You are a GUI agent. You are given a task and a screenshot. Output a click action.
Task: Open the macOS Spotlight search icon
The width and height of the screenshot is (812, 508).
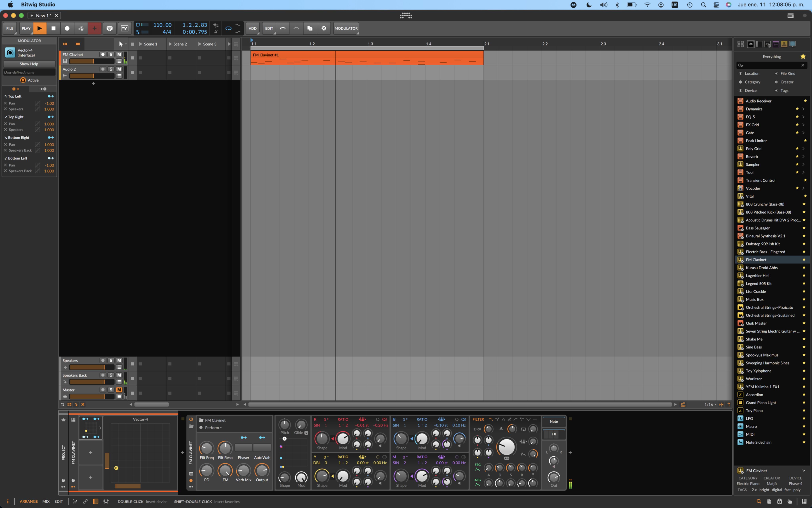click(x=704, y=5)
